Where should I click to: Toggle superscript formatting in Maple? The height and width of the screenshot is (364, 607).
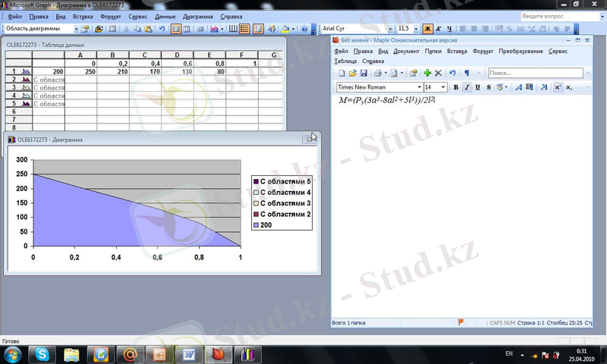pyautogui.click(x=557, y=87)
